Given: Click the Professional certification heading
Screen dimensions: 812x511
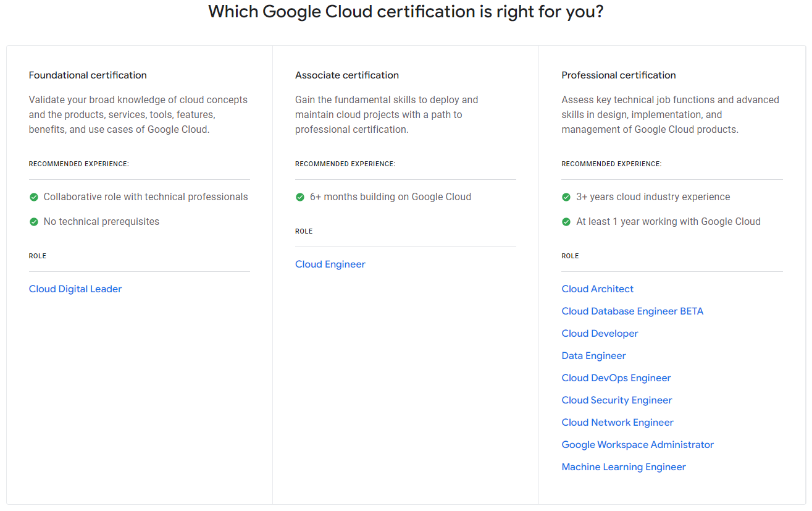Looking at the screenshot, I should (619, 75).
